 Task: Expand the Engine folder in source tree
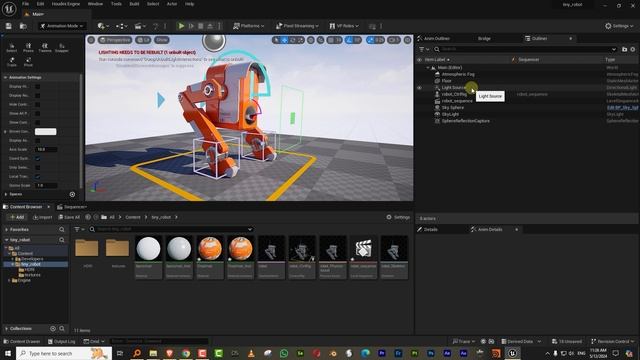pos(9,280)
